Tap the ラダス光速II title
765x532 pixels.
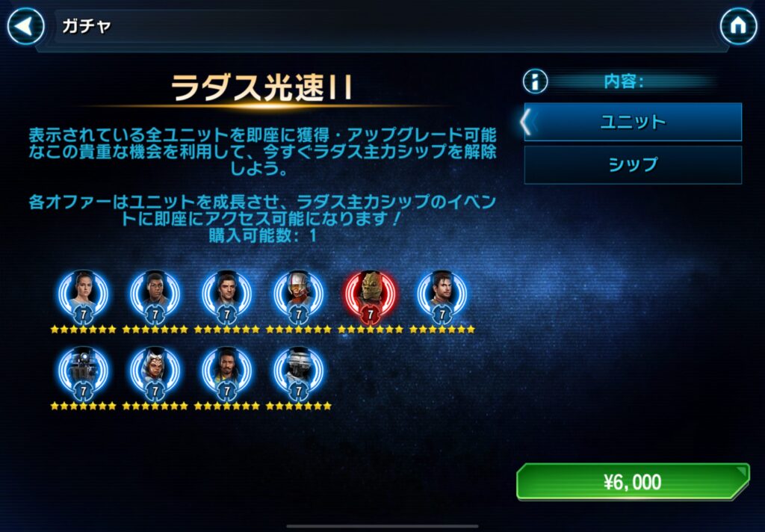(x=262, y=88)
